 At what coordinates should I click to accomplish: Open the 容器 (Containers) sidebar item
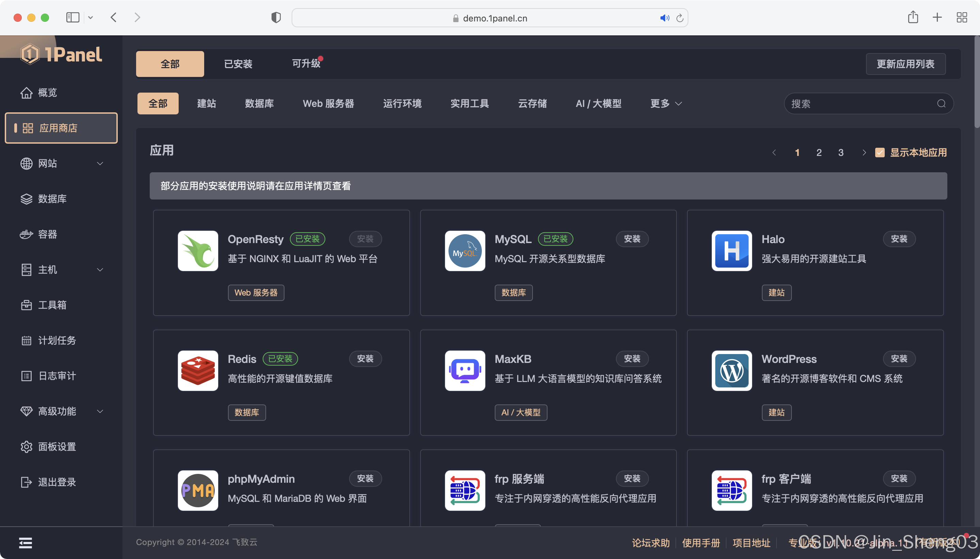[x=48, y=234]
